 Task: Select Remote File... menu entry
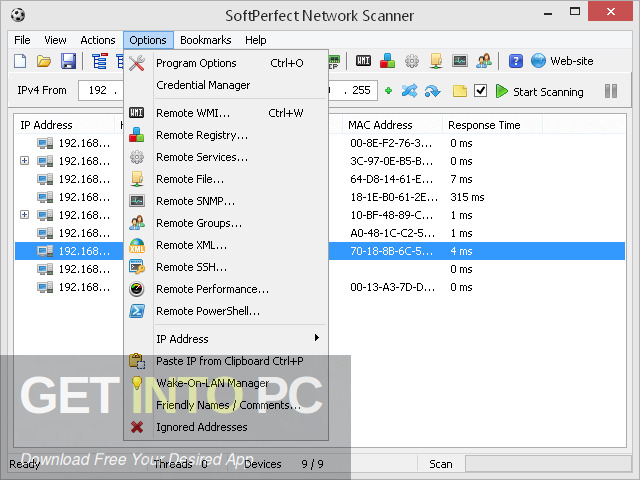click(x=226, y=179)
